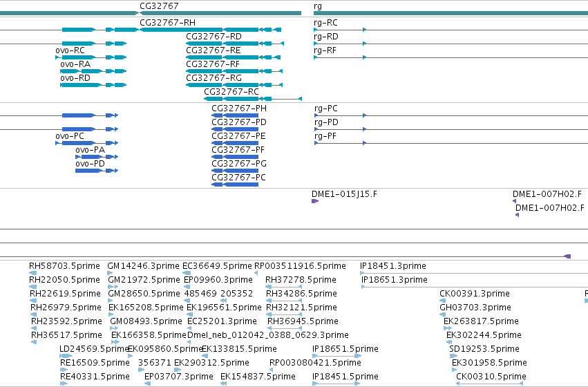Click the CG32767-PC protein label

pyautogui.click(x=238, y=178)
